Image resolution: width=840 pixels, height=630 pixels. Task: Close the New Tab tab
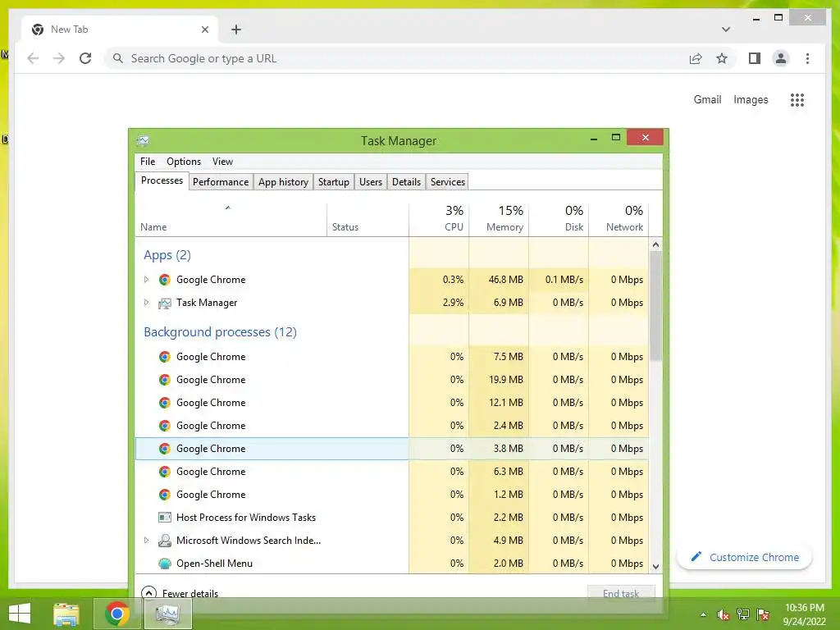click(204, 30)
